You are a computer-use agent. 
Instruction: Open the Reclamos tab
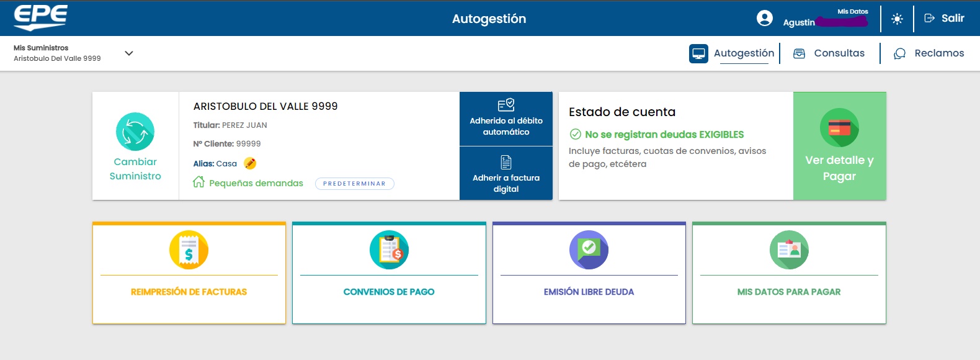[929, 53]
